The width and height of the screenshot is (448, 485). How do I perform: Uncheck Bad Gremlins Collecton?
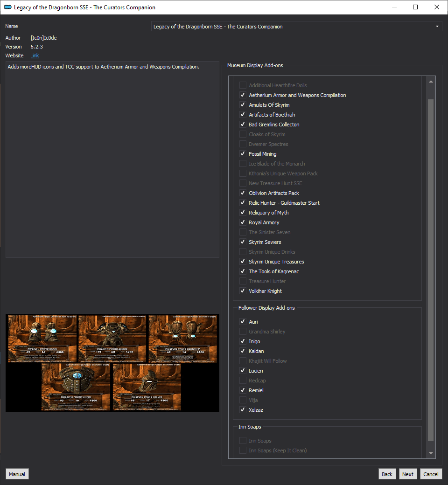click(243, 125)
